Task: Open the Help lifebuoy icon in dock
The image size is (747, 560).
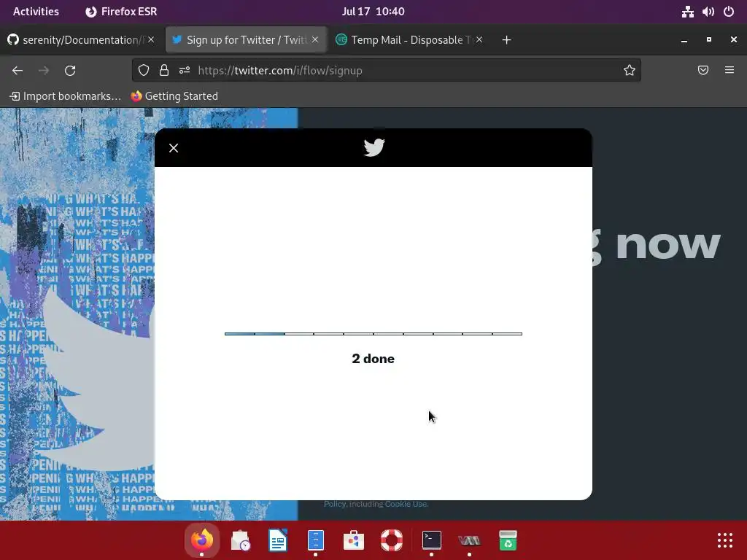Action: pos(392,540)
